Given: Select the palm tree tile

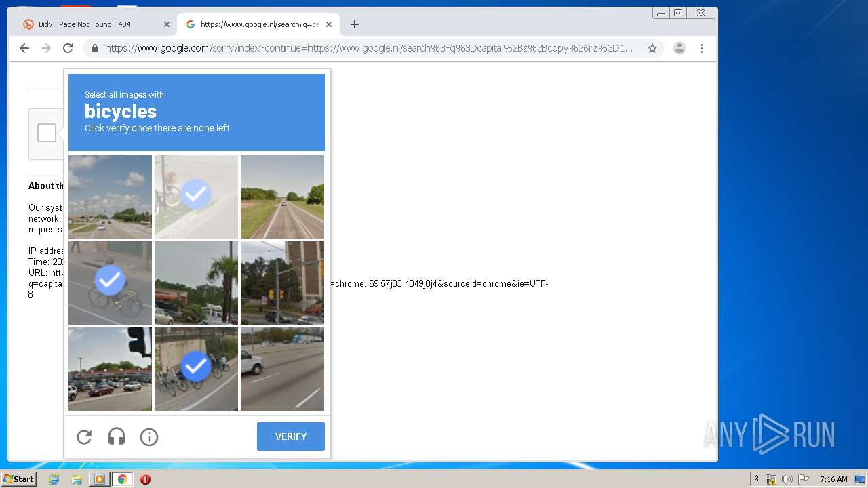Looking at the screenshot, I should pyautogui.click(x=196, y=283).
